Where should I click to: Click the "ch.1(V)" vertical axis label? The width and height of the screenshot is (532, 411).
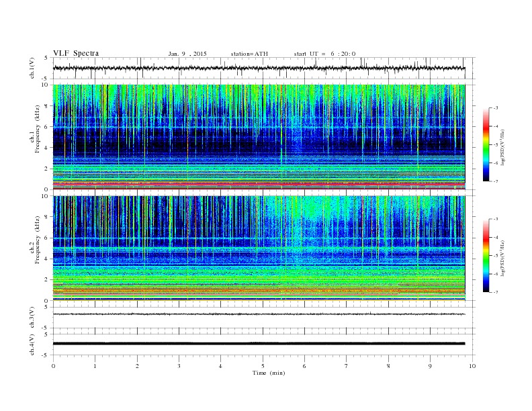point(32,68)
